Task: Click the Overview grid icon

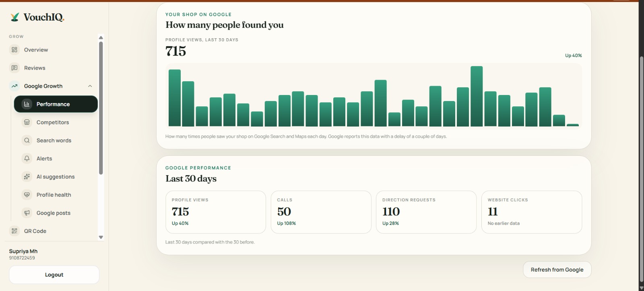Action: [x=14, y=50]
